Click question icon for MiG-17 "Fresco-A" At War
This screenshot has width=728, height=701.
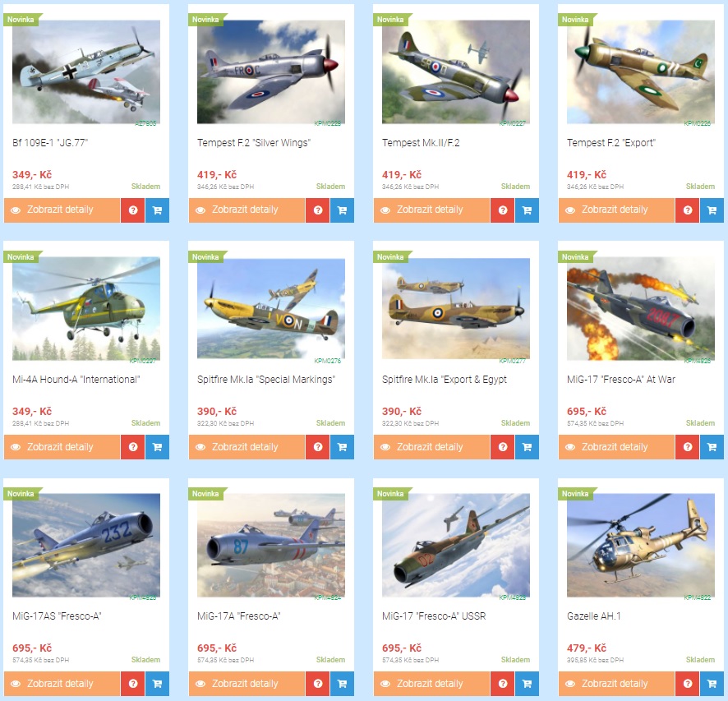[x=688, y=447]
